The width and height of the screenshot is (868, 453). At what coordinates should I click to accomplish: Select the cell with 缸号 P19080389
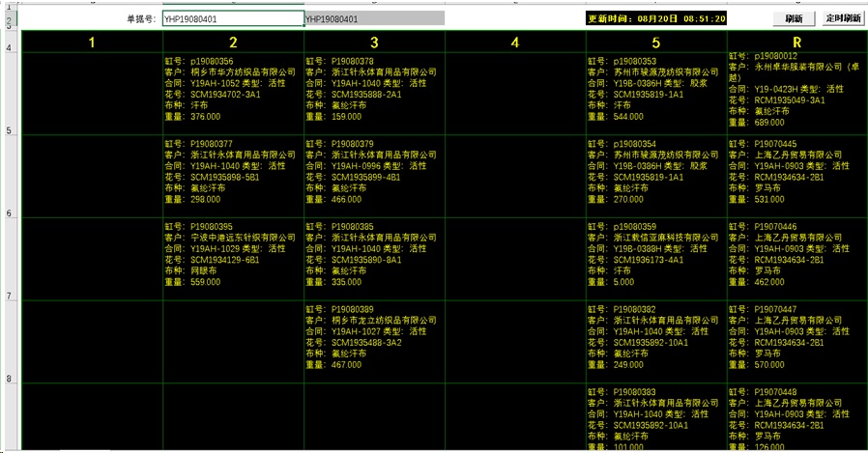[x=374, y=338]
